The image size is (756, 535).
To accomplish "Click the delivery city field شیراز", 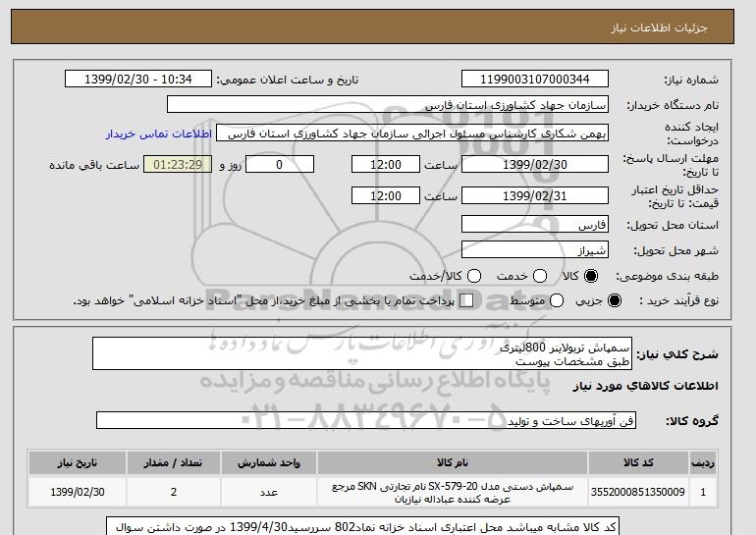I will click(535, 249).
